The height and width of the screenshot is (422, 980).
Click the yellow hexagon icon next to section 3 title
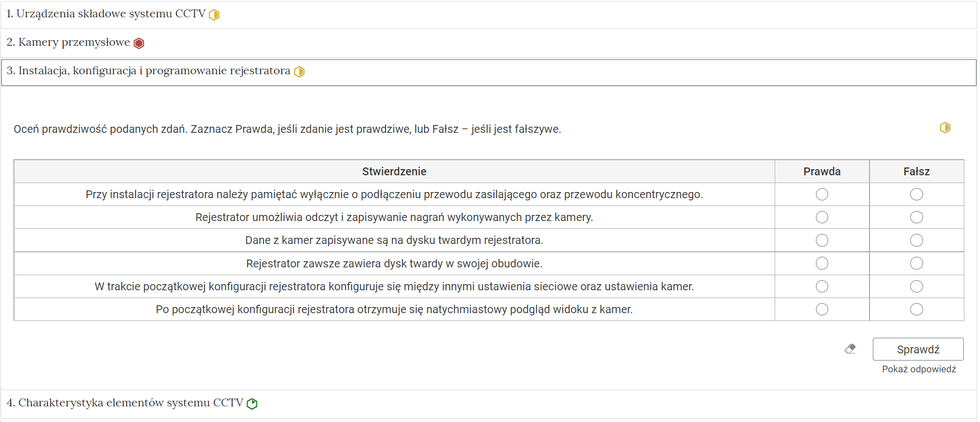(x=300, y=71)
